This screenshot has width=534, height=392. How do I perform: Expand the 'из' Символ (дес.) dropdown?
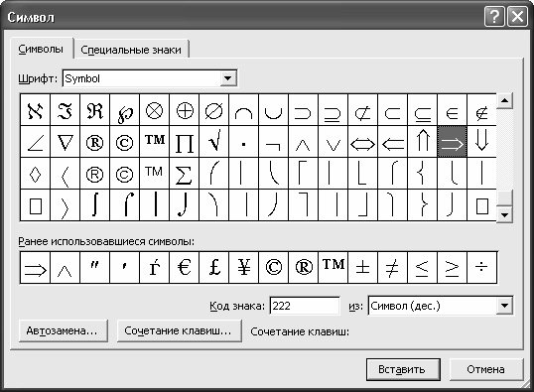click(x=504, y=306)
